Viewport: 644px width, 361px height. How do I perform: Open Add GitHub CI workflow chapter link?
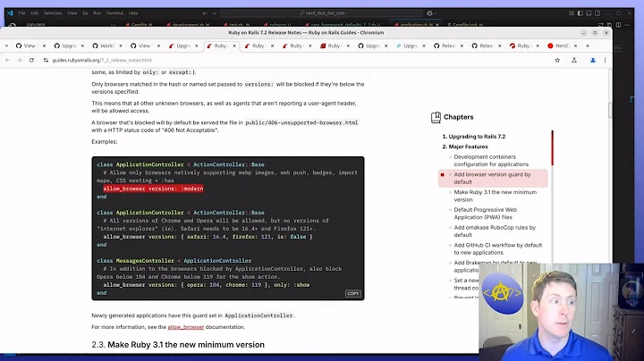(498, 248)
